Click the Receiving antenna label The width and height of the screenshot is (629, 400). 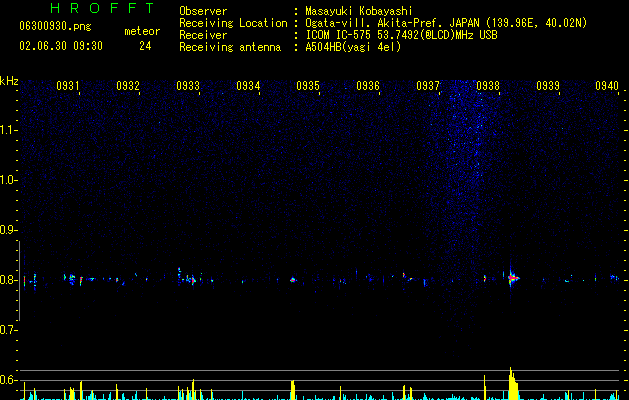[x=230, y=47]
